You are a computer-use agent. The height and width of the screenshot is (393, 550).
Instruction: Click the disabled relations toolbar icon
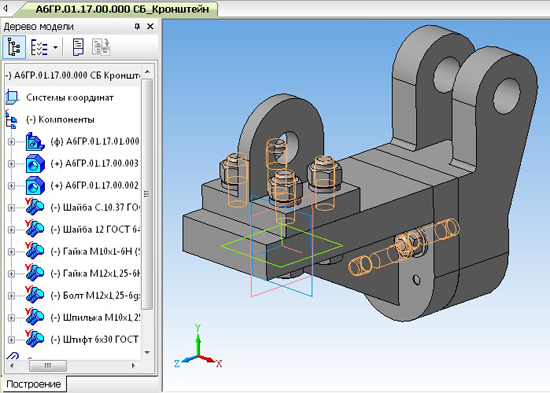click(x=101, y=47)
